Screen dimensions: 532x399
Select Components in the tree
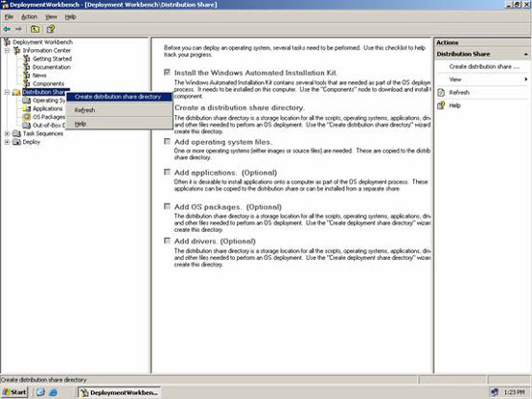pos(48,84)
